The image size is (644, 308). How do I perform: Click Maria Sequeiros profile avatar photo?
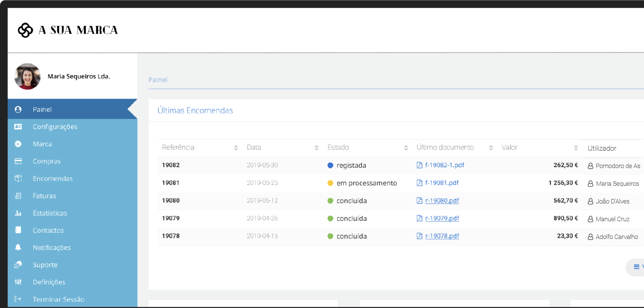pyautogui.click(x=27, y=76)
